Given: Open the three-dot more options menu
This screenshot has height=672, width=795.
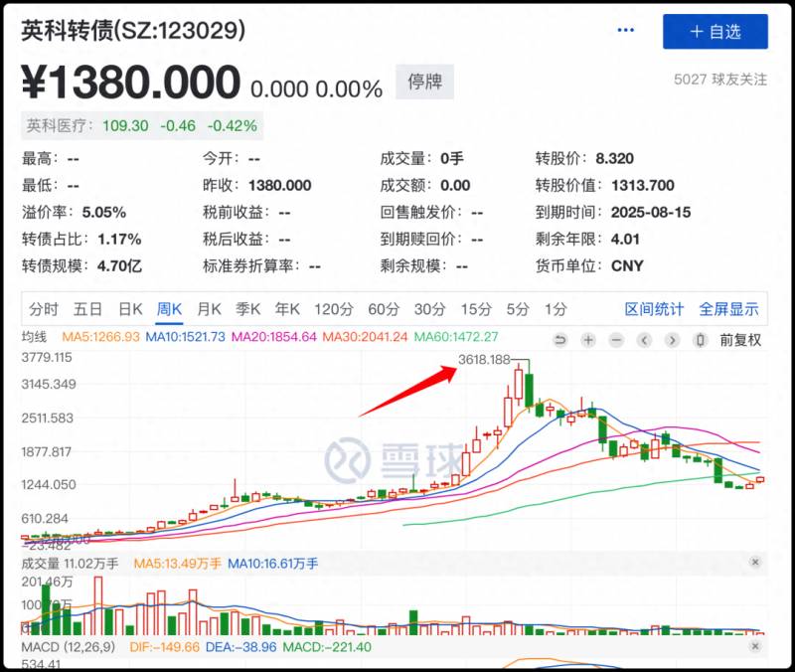Looking at the screenshot, I should tap(626, 31).
